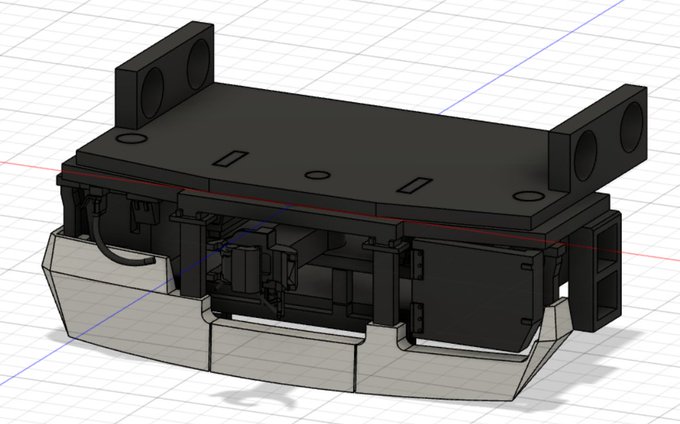The image size is (680, 424).
Task: Select the hinged black door panel
Action: point(475,295)
